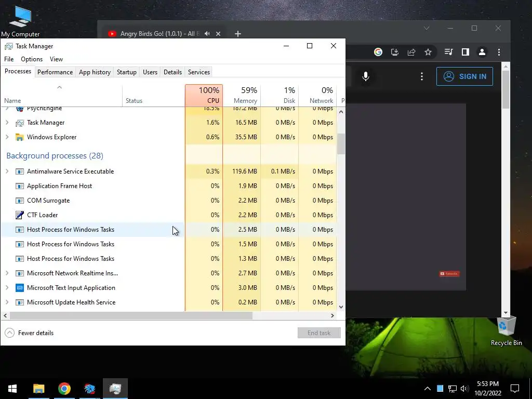Bookmark this page with the star icon
Viewport: 532px width, 399px height.
pos(428,52)
